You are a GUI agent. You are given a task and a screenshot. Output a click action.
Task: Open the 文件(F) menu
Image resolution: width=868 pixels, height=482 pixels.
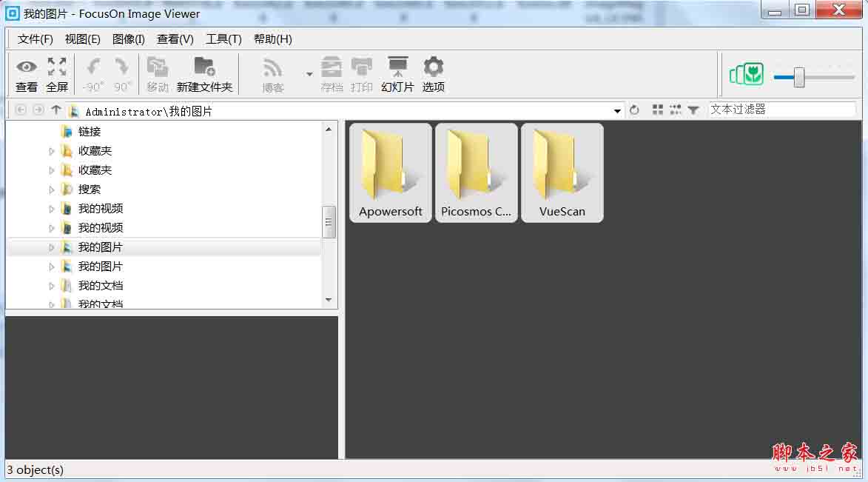click(35, 39)
